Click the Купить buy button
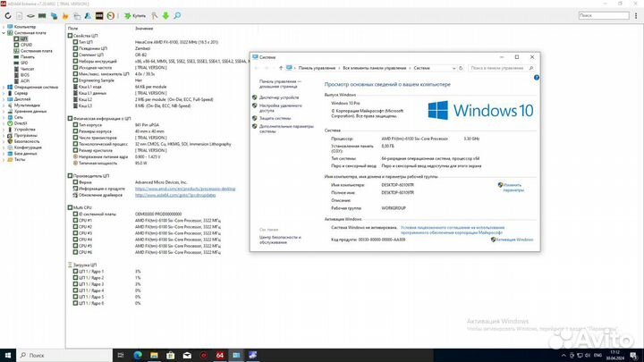The height and width of the screenshot is (362, 644). click(x=135, y=15)
